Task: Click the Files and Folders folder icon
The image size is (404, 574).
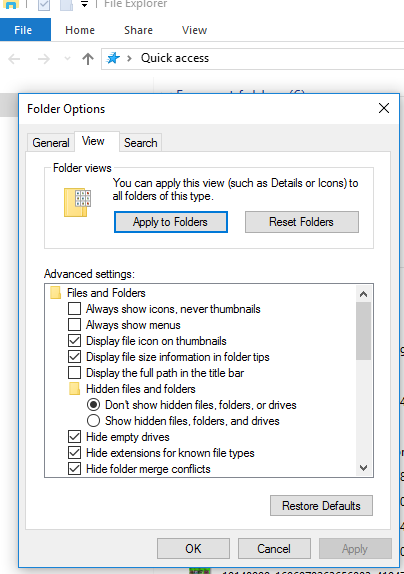Action: pyautogui.click(x=55, y=293)
